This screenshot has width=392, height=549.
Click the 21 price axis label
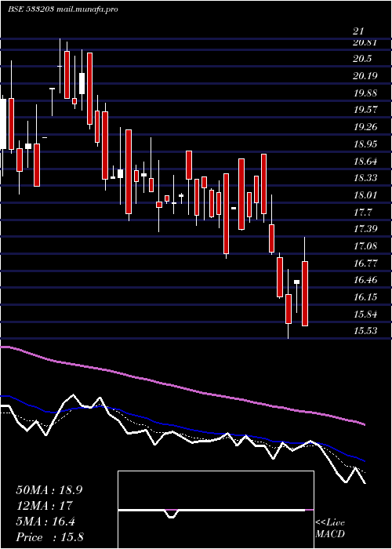tap(358, 31)
